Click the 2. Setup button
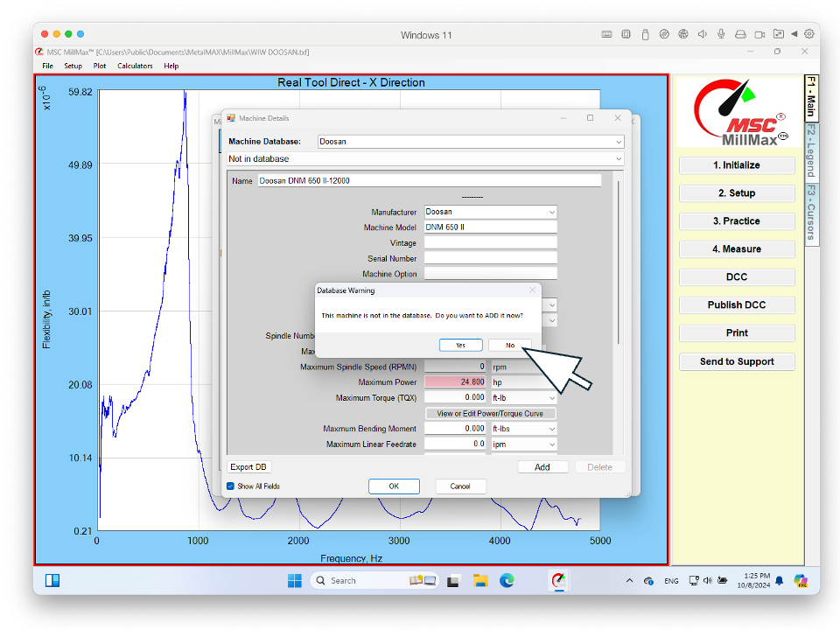 coord(737,193)
